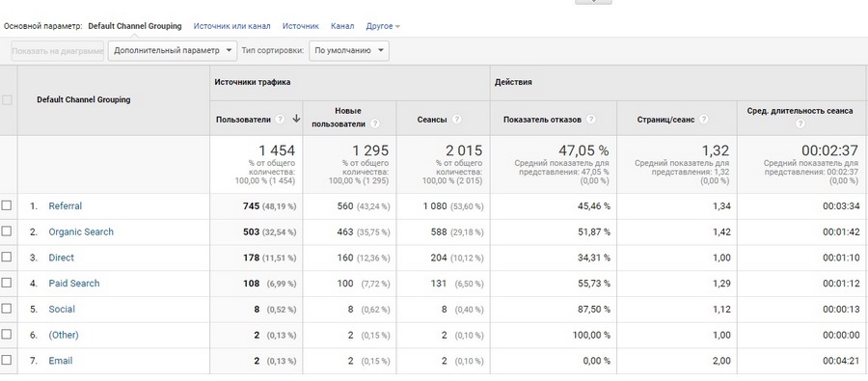Viewport: 868px width, 381px height.
Task: Open the По умолчанию sort type dropdown
Action: (349, 50)
